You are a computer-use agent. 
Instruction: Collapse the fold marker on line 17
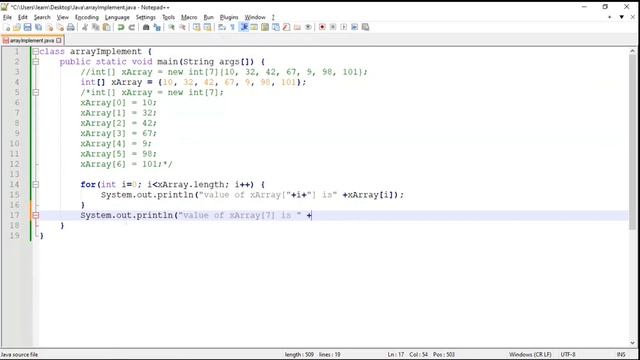click(36, 215)
